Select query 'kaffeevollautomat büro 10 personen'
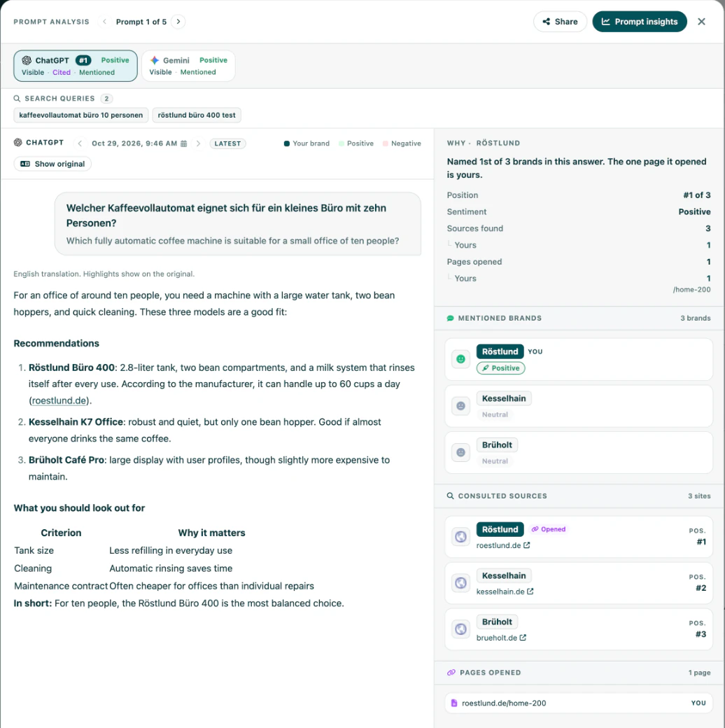 80,115
